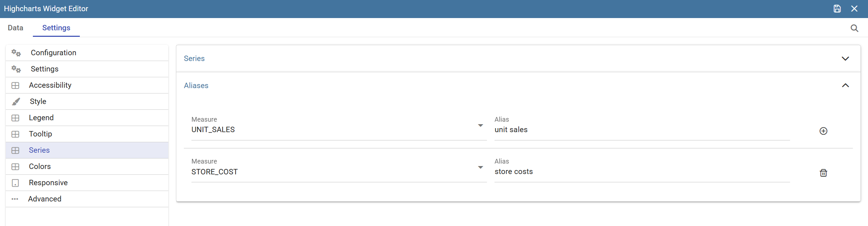Open the Legend settings section
This screenshot has width=868, height=226.
point(87,118)
